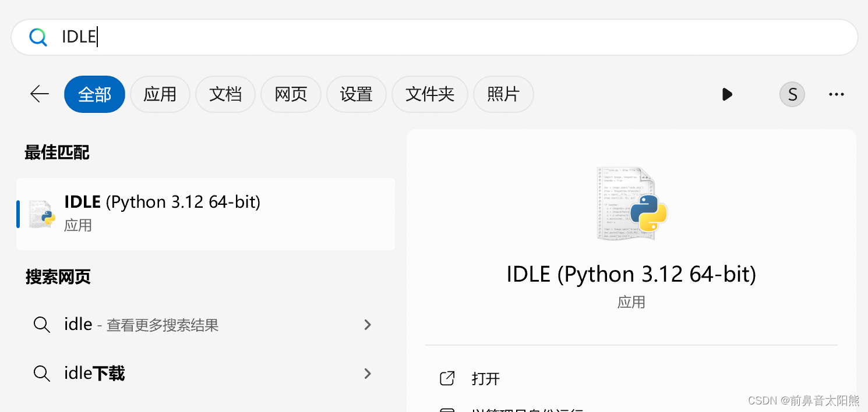Expand chevron beside idle下载
This screenshot has height=412, width=868.
(x=368, y=374)
